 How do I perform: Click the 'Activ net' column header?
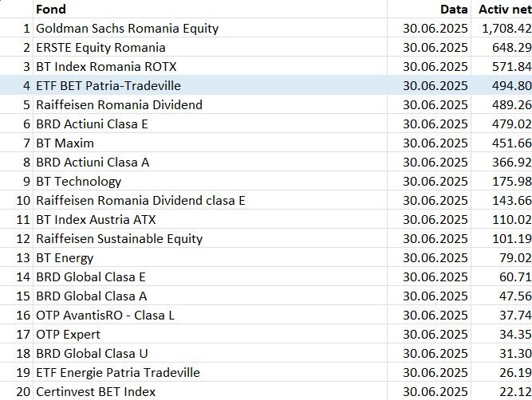pyautogui.click(x=502, y=9)
